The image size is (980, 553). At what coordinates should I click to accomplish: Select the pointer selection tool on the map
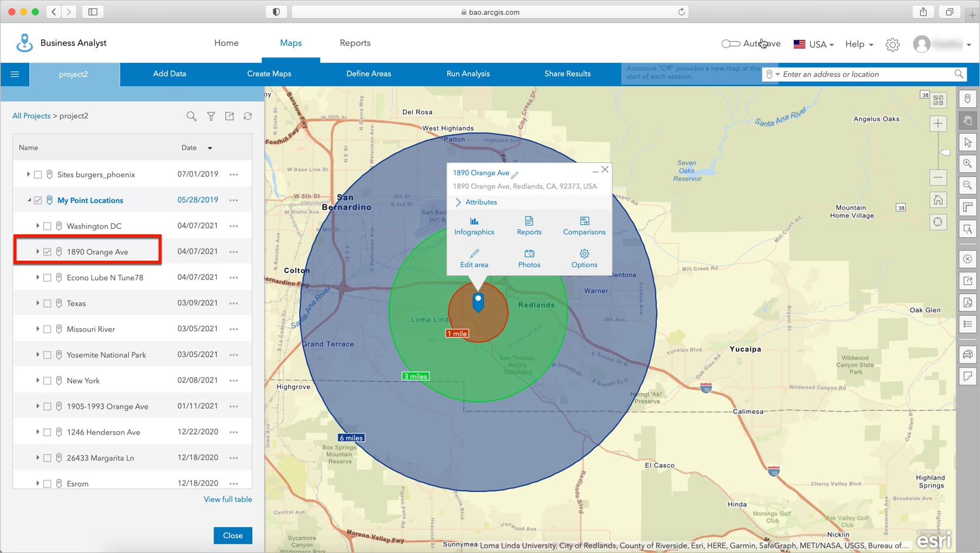[967, 142]
